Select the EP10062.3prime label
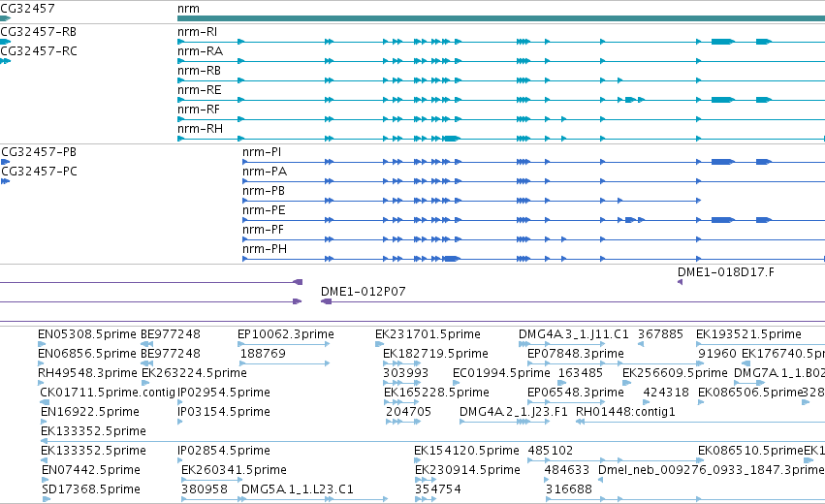 [x=286, y=334]
